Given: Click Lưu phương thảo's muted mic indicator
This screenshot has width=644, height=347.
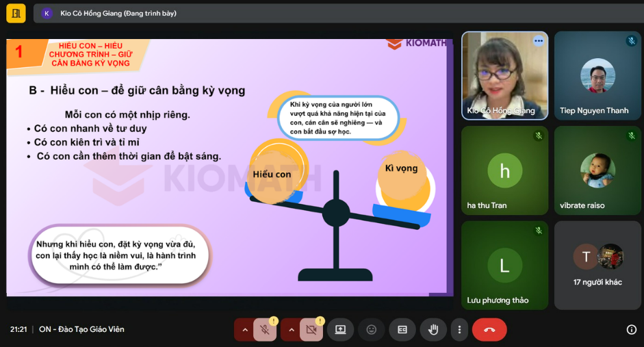Looking at the screenshot, I should (539, 231).
